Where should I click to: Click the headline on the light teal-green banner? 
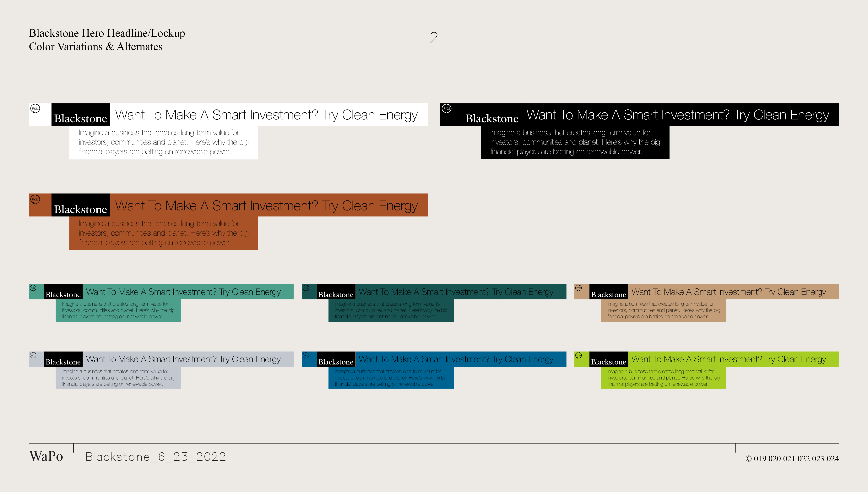tap(183, 292)
